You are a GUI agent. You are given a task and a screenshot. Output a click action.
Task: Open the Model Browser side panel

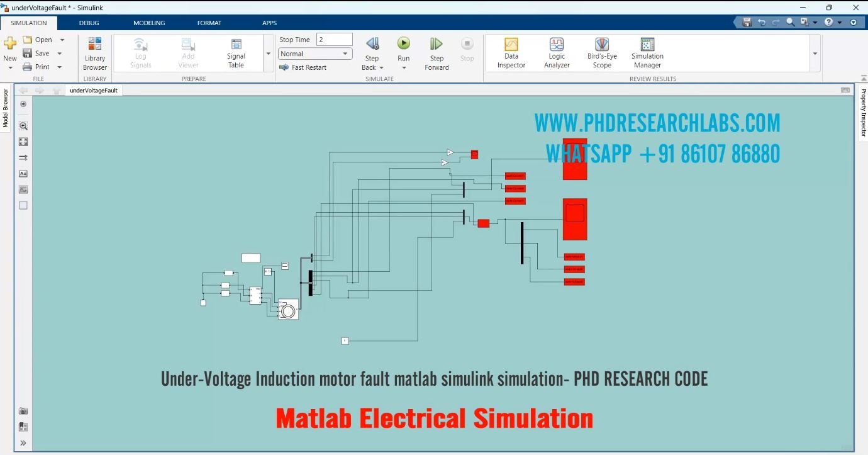pos(6,108)
